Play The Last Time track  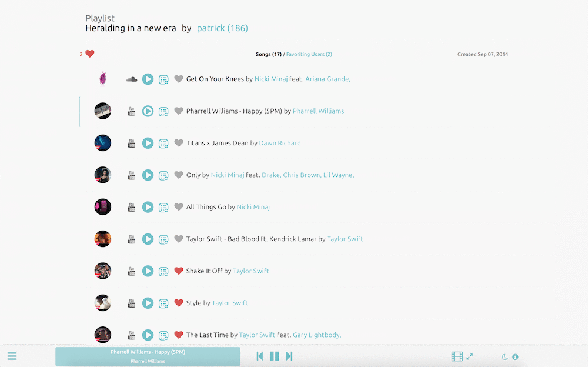pyautogui.click(x=148, y=335)
